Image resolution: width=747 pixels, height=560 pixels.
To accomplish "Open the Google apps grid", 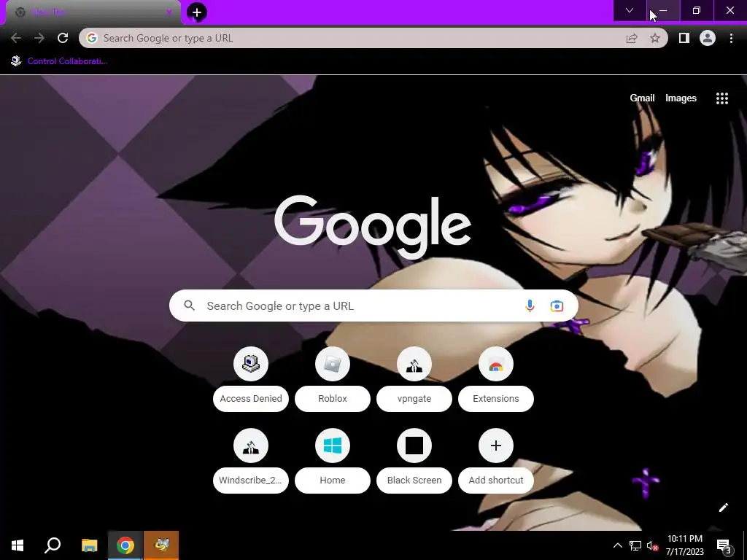I will coord(722,98).
